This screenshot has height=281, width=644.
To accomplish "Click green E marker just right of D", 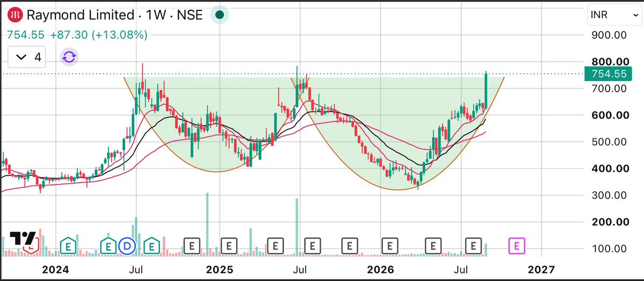I will (151, 246).
